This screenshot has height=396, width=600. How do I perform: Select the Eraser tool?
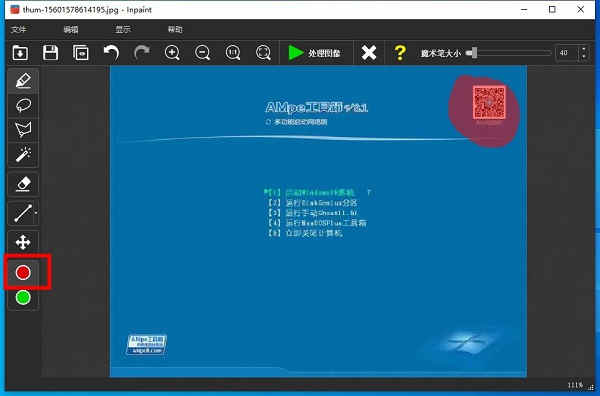click(23, 184)
